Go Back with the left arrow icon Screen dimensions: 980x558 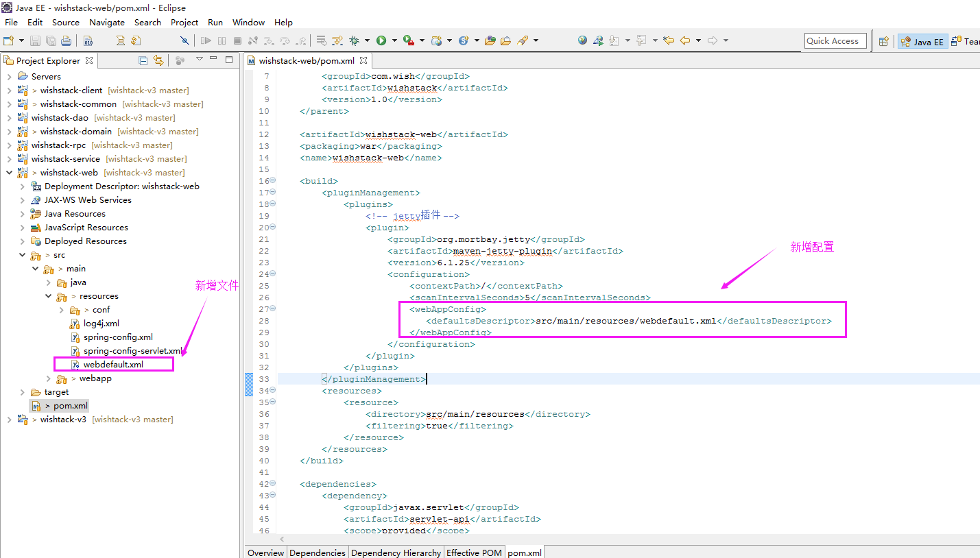685,40
